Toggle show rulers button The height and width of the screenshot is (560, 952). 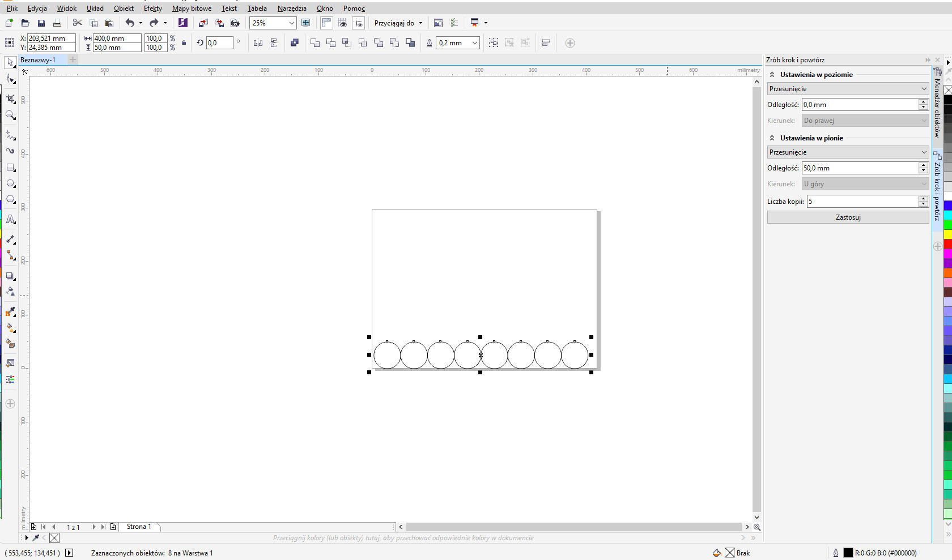326,23
